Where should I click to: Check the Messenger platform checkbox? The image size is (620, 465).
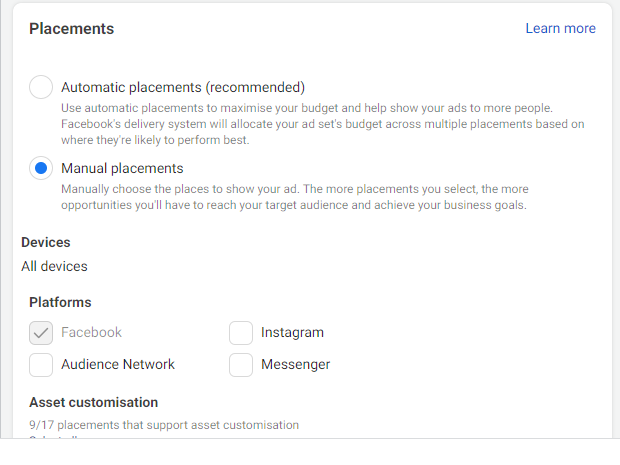point(241,364)
